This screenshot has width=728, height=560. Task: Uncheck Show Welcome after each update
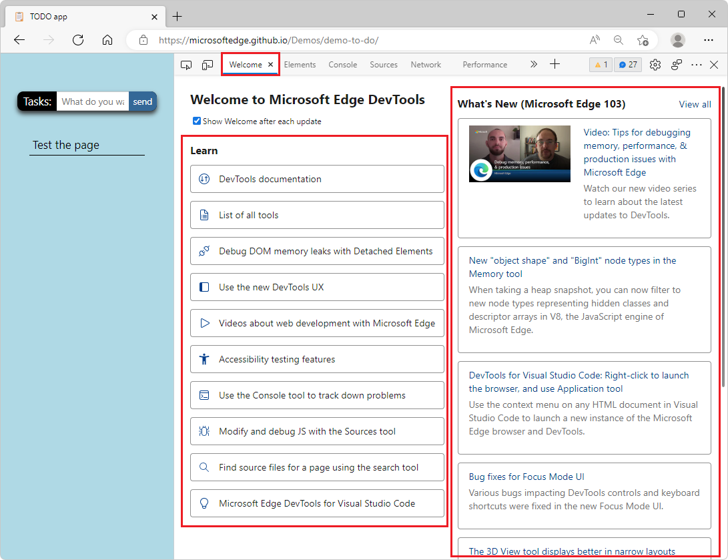(196, 121)
